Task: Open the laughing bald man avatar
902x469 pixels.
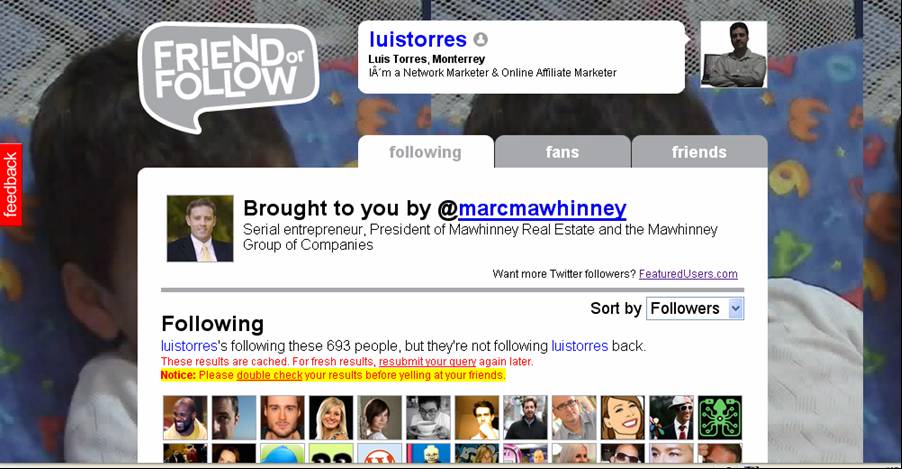Action: click(185, 418)
